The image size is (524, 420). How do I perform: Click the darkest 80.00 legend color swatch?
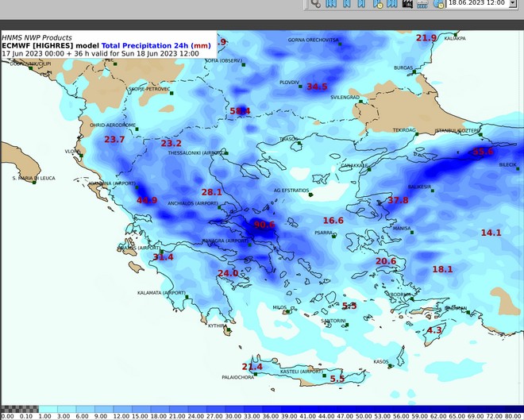515,409
